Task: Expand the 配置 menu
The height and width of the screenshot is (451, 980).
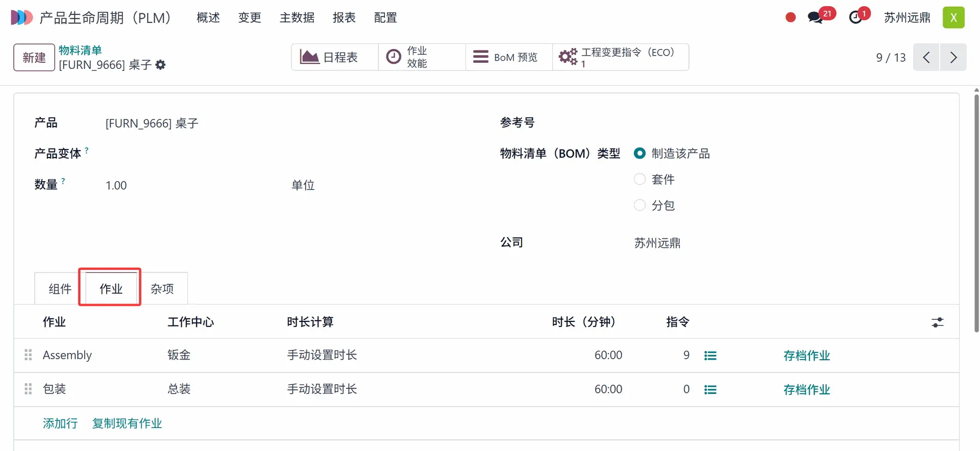Action: click(x=385, y=18)
